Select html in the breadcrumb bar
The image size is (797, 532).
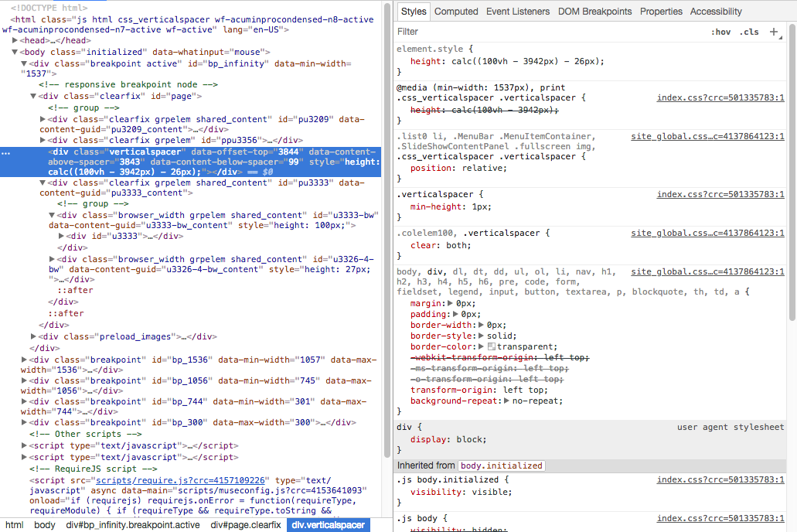[14, 525]
